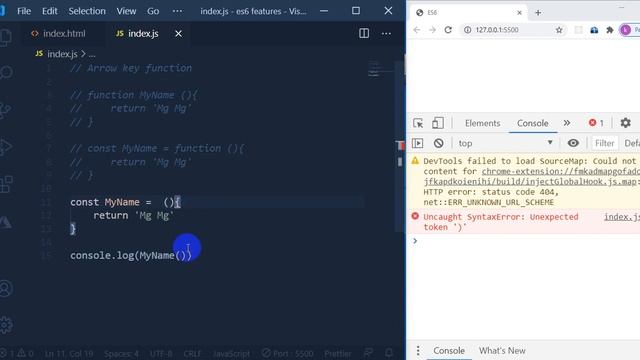This screenshot has width=640, height=360.
Task: Open the Edit menu
Action: [x=49, y=11]
